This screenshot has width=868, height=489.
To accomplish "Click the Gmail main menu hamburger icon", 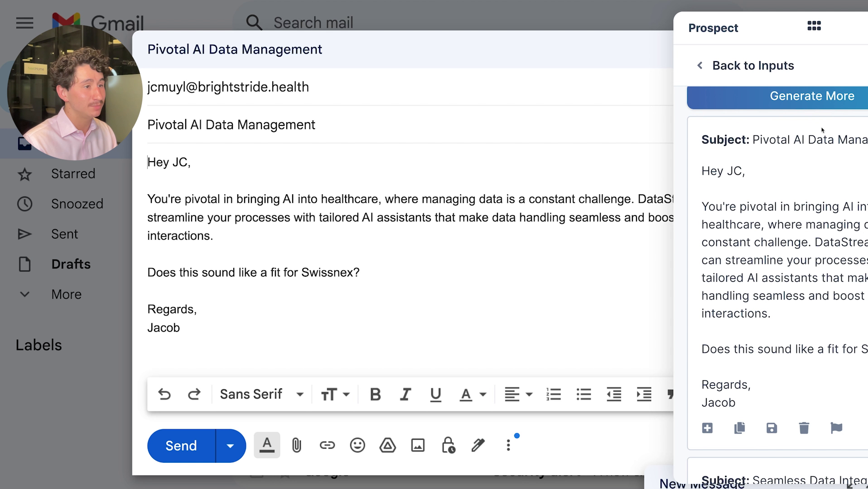I will click(24, 23).
